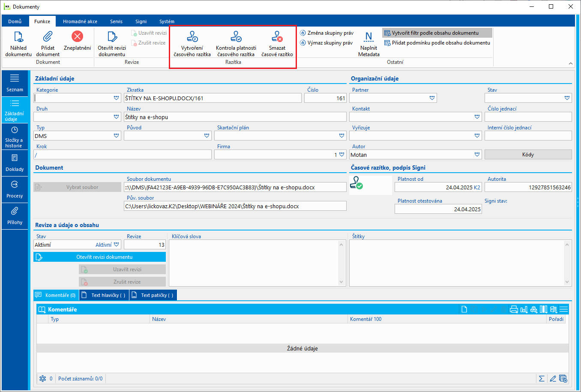Click the red Zneplatnění icon
The height and width of the screenshot is (392, 581).
77,37
